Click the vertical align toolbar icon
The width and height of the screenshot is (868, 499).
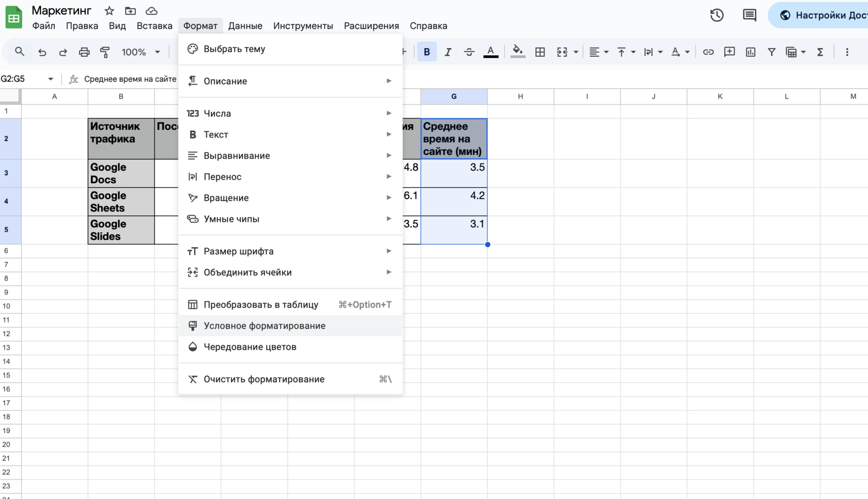622,52
